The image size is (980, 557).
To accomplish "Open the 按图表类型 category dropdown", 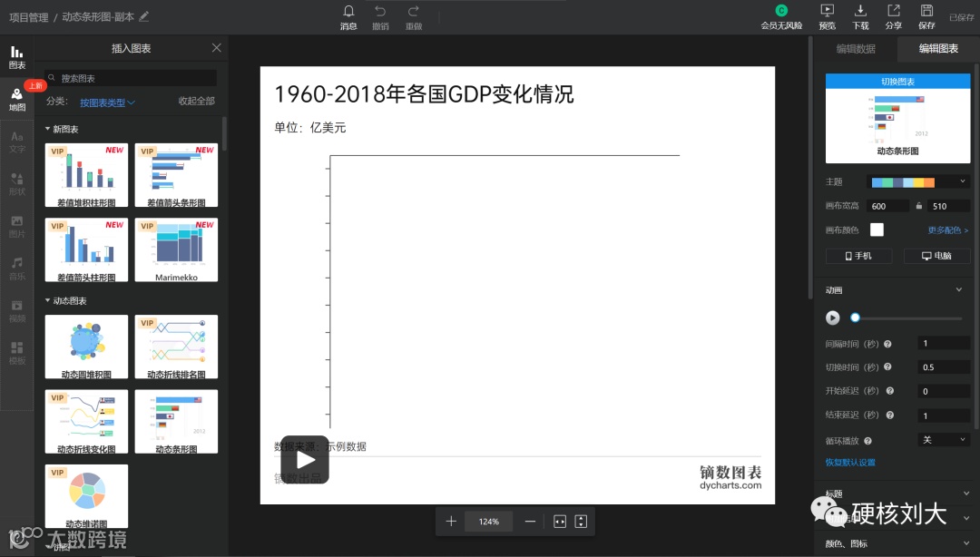I will coord(107,102).
